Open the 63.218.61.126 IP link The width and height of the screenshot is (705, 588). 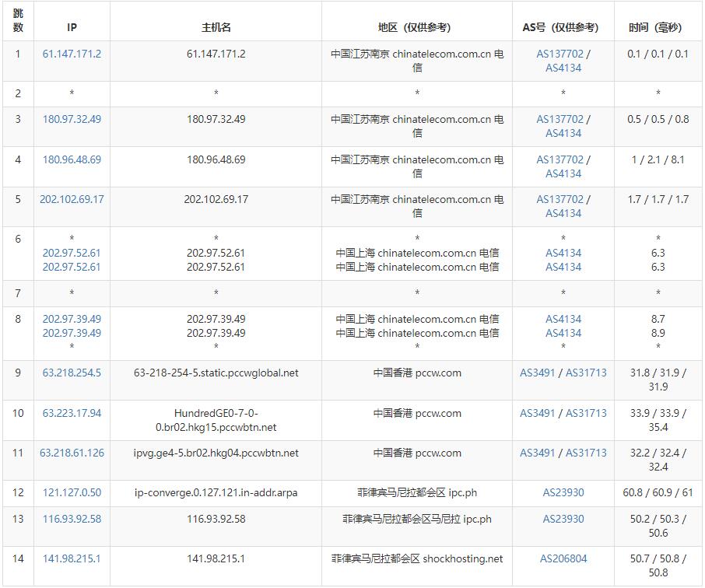(x=72, y=453)
